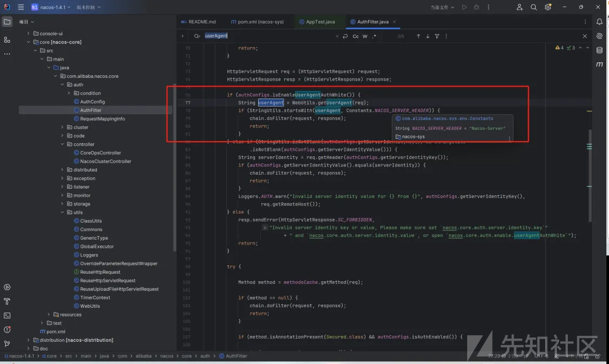Open Code With Me user icon
The height and width of the screenshot is (364, 609).
(520, 7)
